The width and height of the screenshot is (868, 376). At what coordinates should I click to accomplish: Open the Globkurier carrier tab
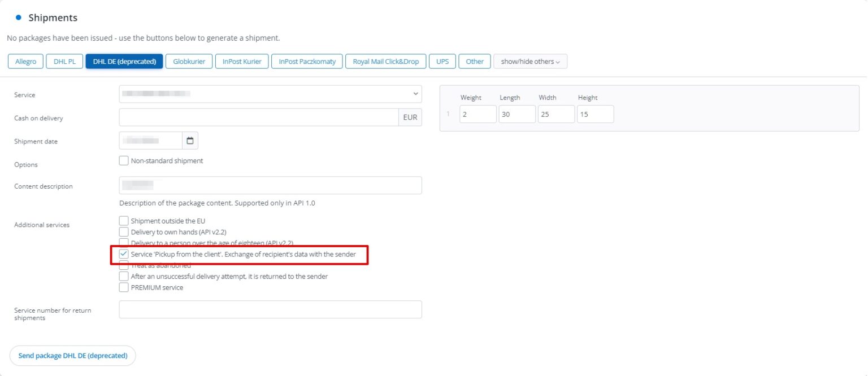[x=189, y=62]
